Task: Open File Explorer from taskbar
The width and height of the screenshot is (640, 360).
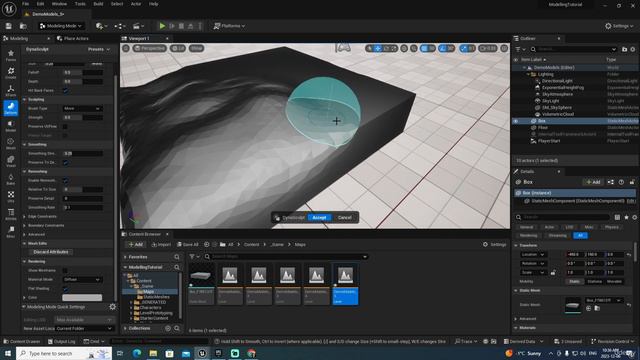Action: [x=153, y=353]
